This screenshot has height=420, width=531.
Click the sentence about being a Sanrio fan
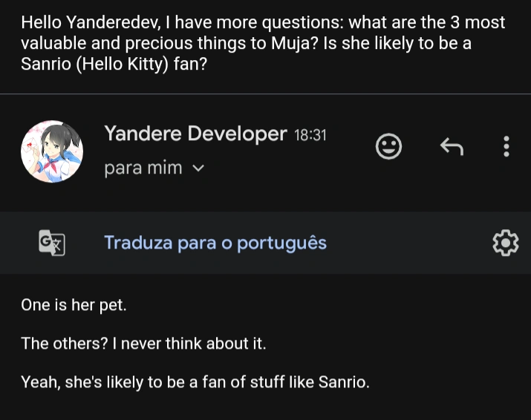pyautogui.click(x=195, y=382)
